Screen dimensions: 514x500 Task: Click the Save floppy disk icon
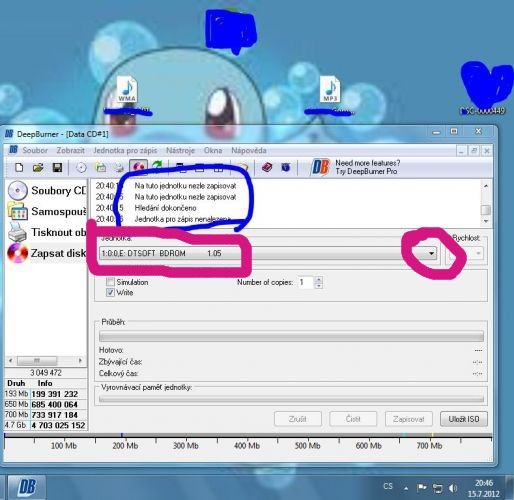click(x=57, y=167)
